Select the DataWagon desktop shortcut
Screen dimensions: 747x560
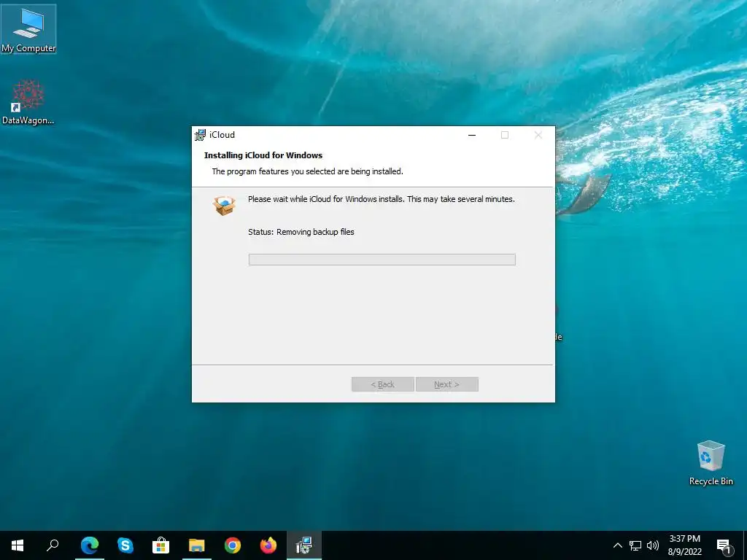28,102
